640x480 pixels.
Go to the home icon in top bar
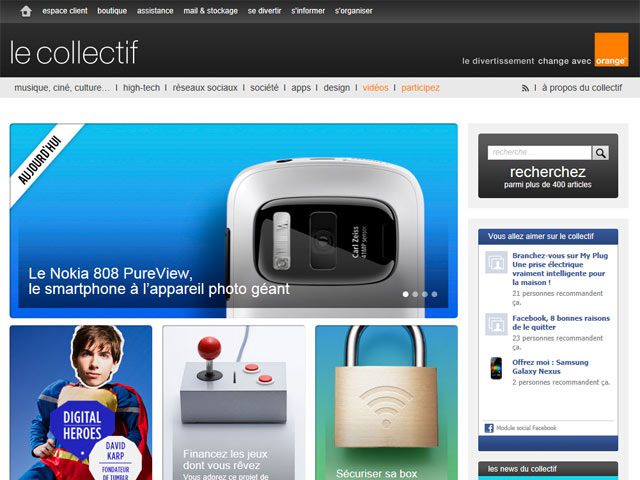click(26, 11)
